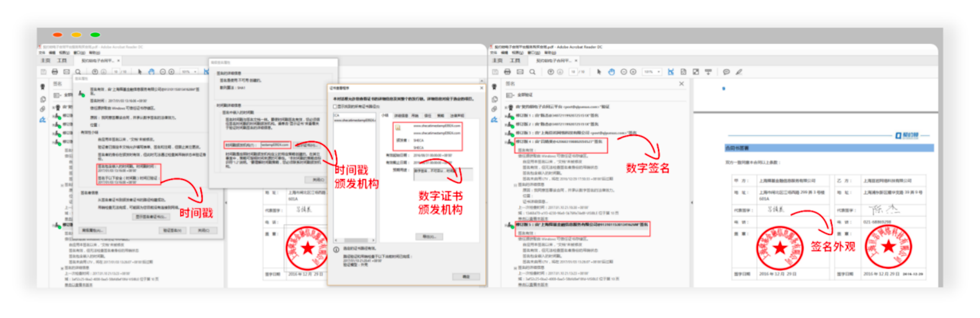Click 显示签名者证书 button in signature properties dialog
Viewport: 980px width, 318px height.
pos(151,217)
